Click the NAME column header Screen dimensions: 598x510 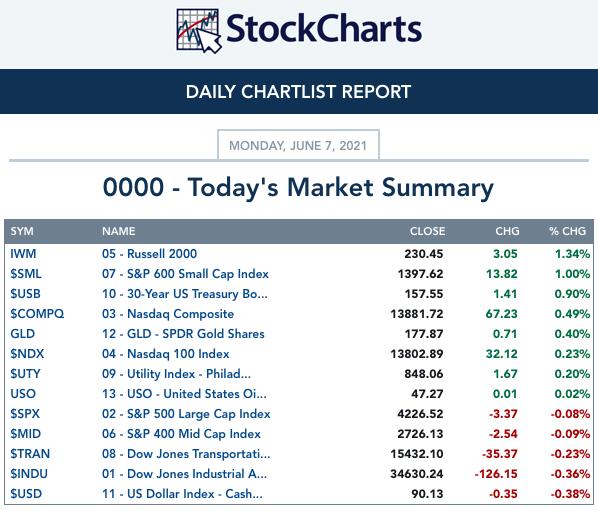point(119,231)
